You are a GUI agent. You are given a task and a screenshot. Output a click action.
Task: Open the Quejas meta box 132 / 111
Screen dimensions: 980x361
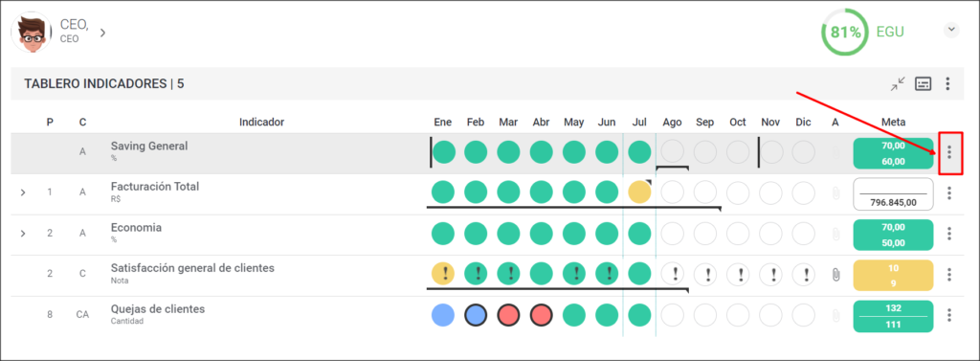(893, 316)
